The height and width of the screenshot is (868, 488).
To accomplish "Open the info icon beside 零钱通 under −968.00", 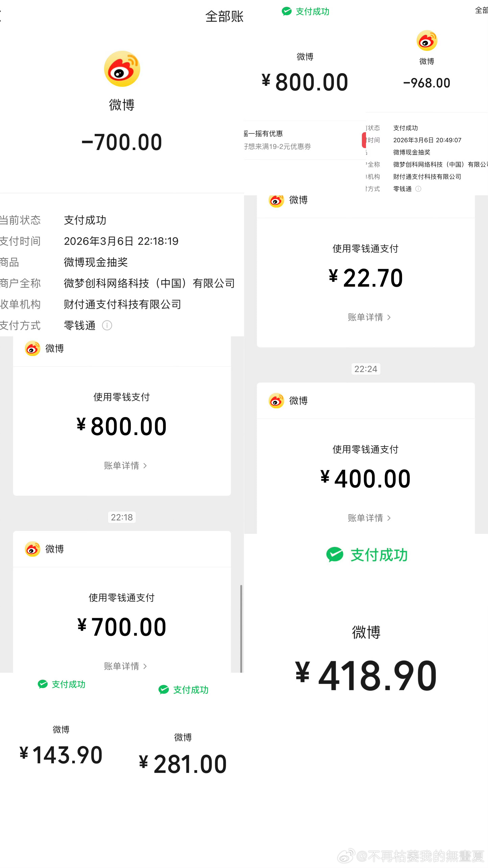I will tap(418, 189).
